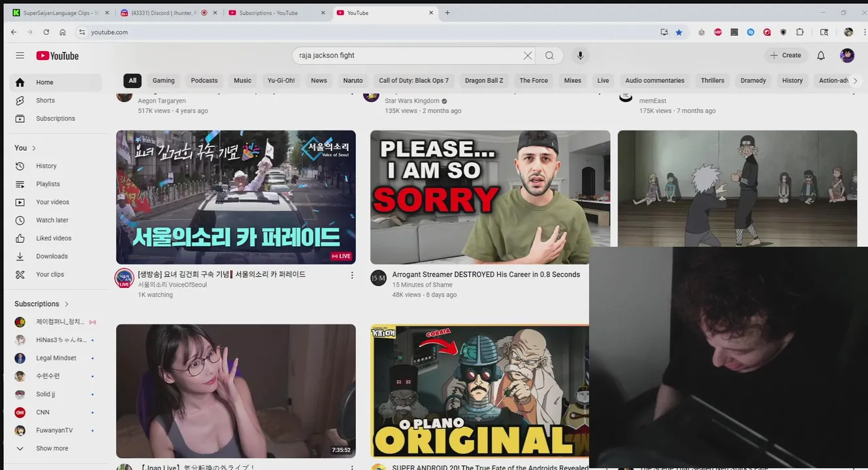Open the anime classroom scene thumbnail

(737, 188)
